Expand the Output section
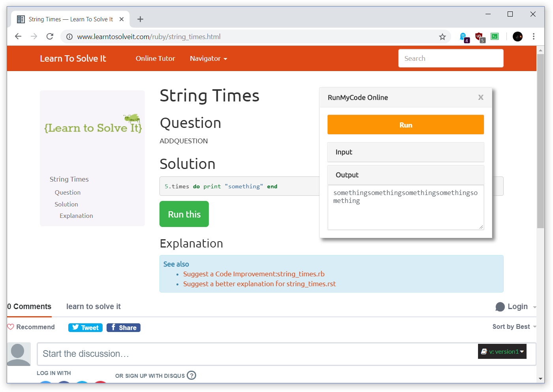Image resolution: width=553 pixels, height=392 pixels. tap(406, 175)
